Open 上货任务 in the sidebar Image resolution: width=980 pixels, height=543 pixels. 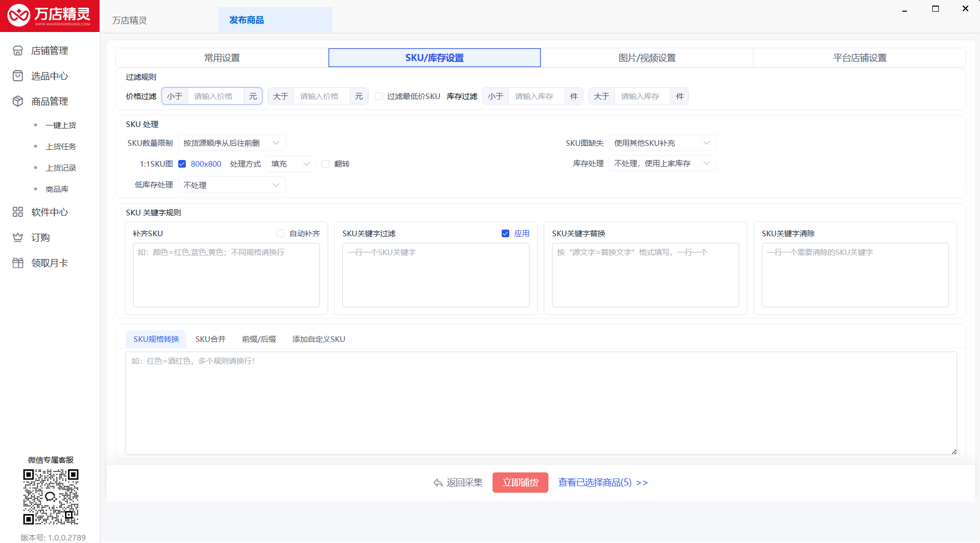(x=61, y=147)
